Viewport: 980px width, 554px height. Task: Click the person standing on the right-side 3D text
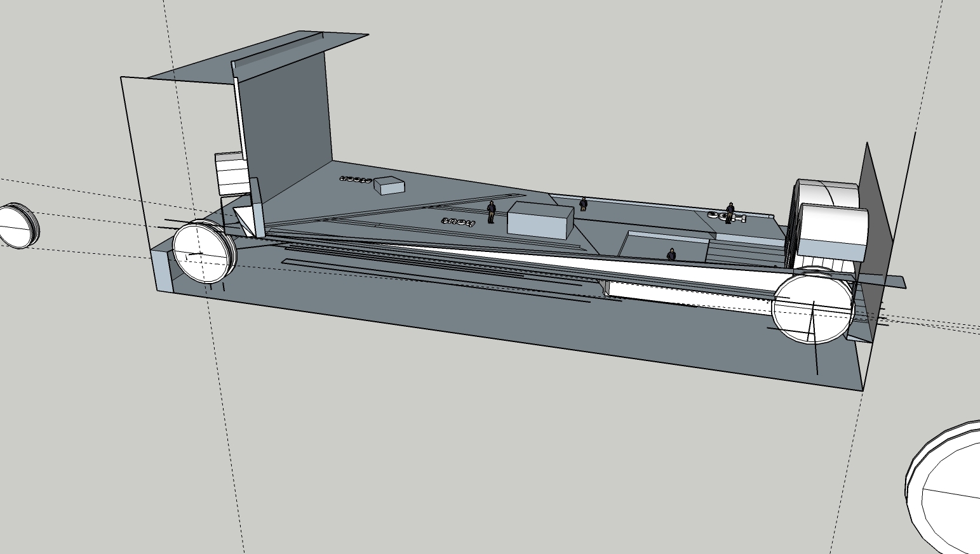pos(730,211)
